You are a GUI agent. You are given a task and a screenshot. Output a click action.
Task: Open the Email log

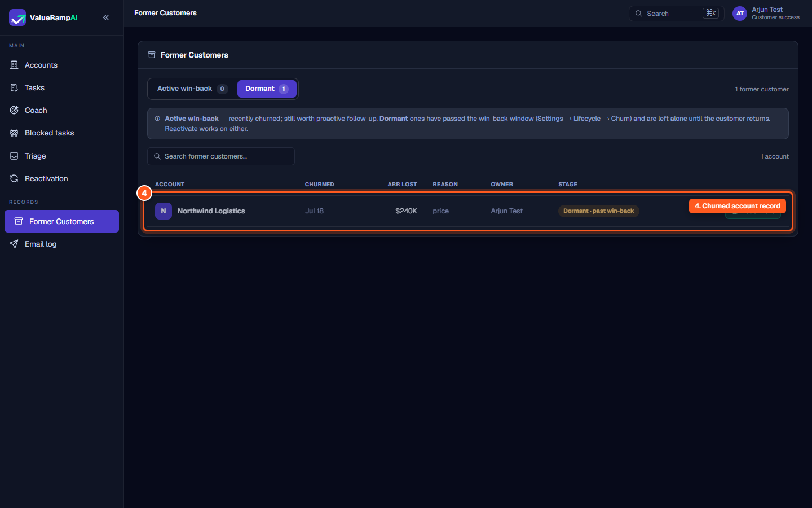[x=61, y=244]
